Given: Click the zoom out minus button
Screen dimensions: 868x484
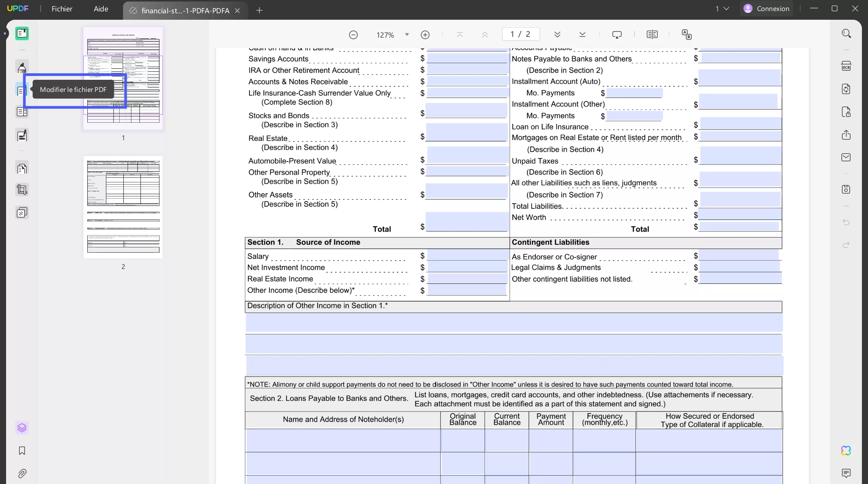Looking at the screenshot, I should (x=353, y=35).
